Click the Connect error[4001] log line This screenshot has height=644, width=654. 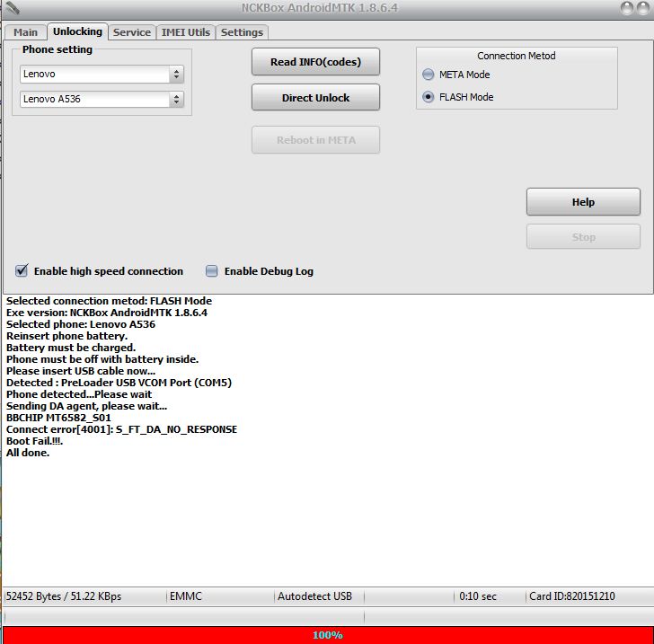point(121,429)
